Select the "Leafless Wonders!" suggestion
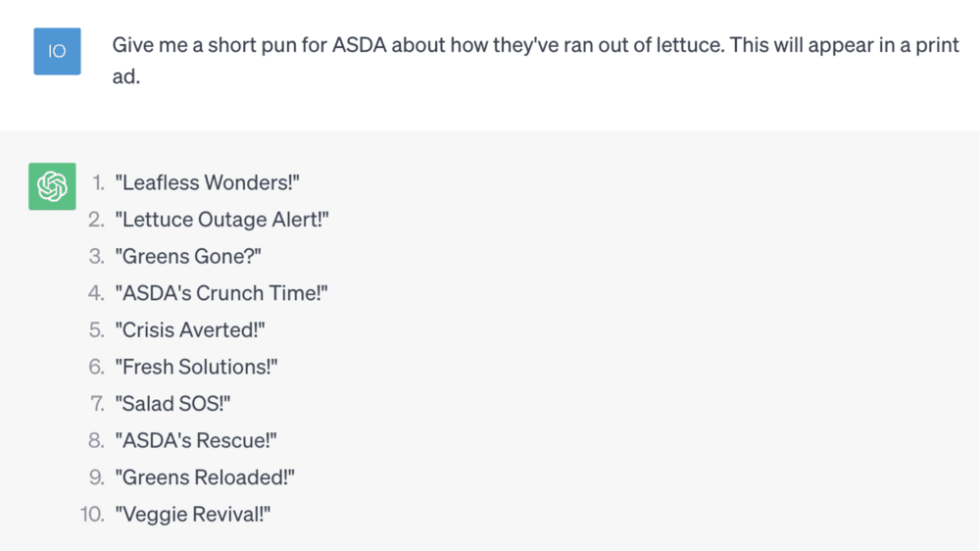 click(208, 183)
